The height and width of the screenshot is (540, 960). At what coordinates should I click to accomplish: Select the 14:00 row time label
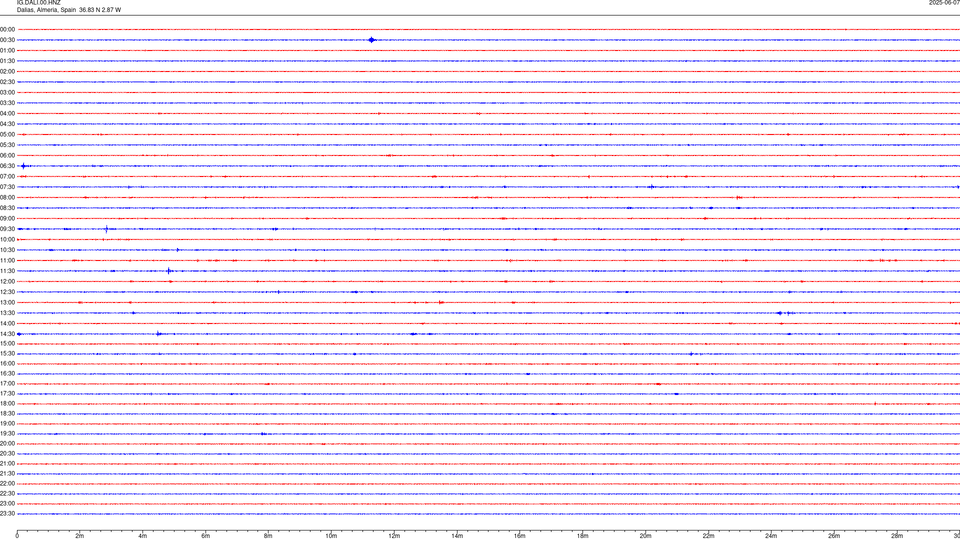(7, 323)
